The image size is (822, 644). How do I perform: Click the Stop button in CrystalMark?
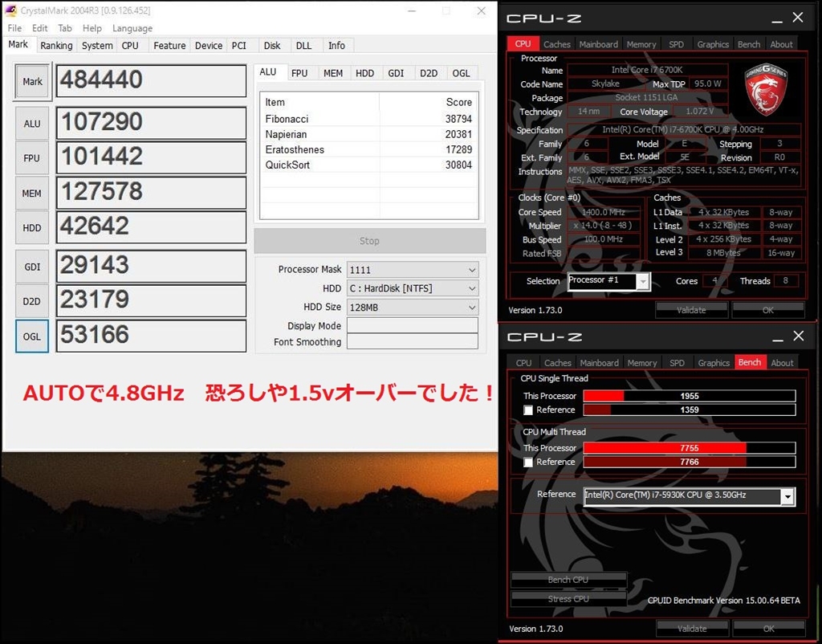369,241
